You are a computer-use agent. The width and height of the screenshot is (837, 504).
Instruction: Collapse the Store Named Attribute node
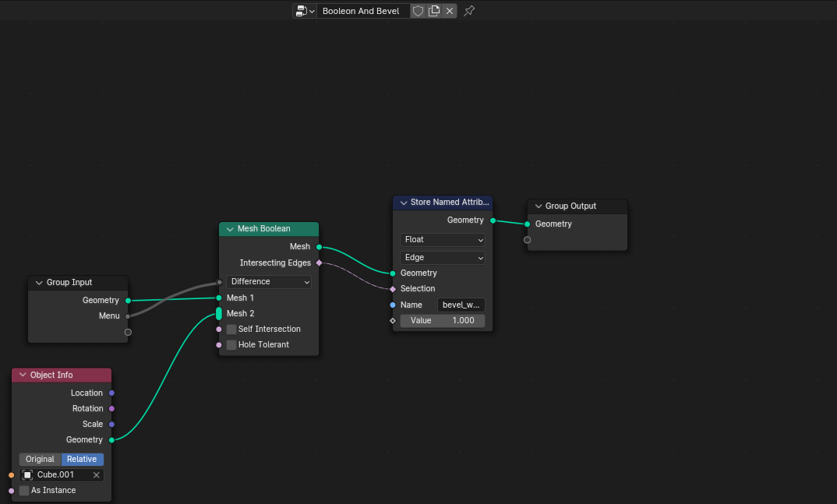point(404,202)
